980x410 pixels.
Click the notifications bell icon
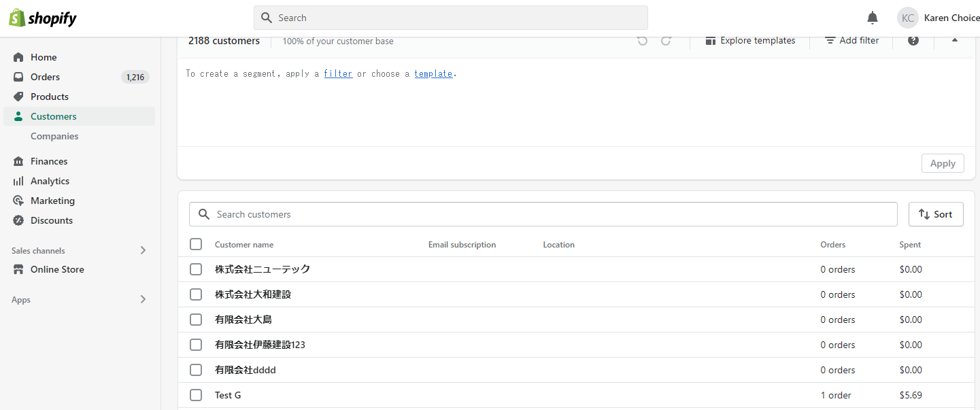coord(873,18)
